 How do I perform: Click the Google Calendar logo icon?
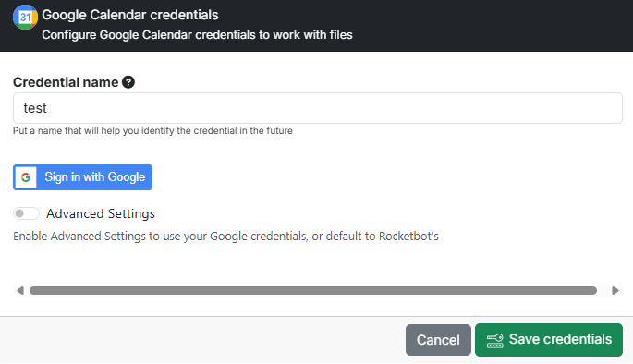point(25,17)
